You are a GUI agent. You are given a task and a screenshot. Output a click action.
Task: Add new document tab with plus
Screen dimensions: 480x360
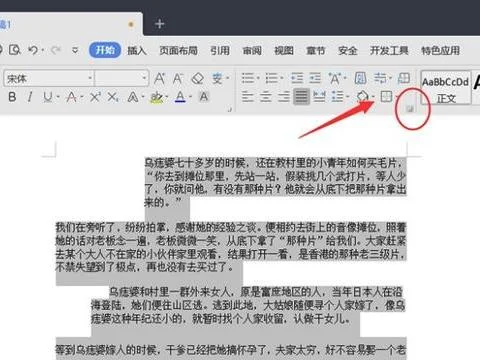coord(160,24)
